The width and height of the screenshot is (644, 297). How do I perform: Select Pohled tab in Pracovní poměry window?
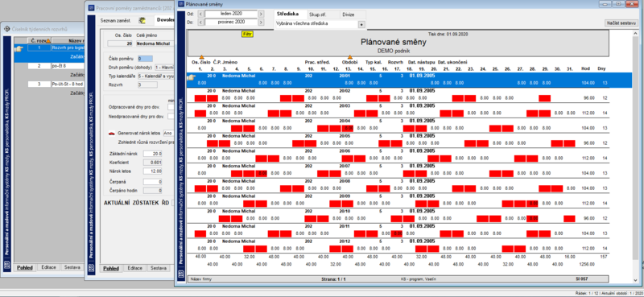pos(111,269)
